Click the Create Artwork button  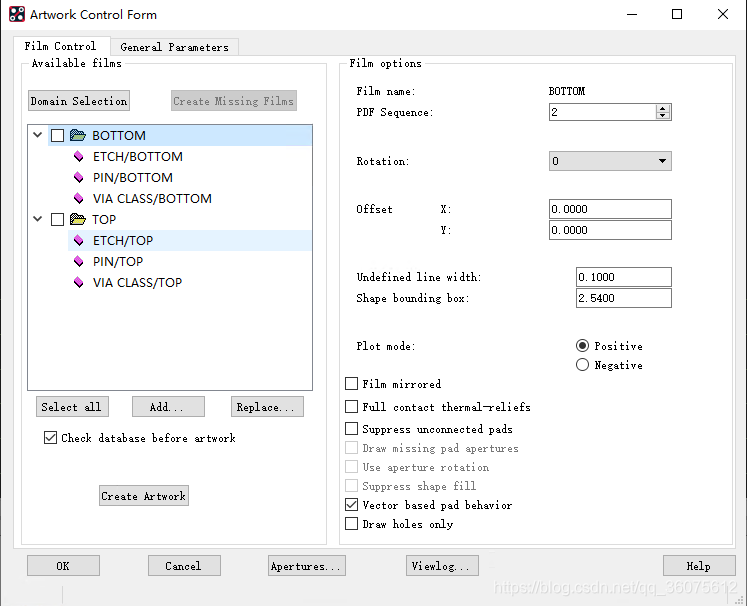click(143, 495)
